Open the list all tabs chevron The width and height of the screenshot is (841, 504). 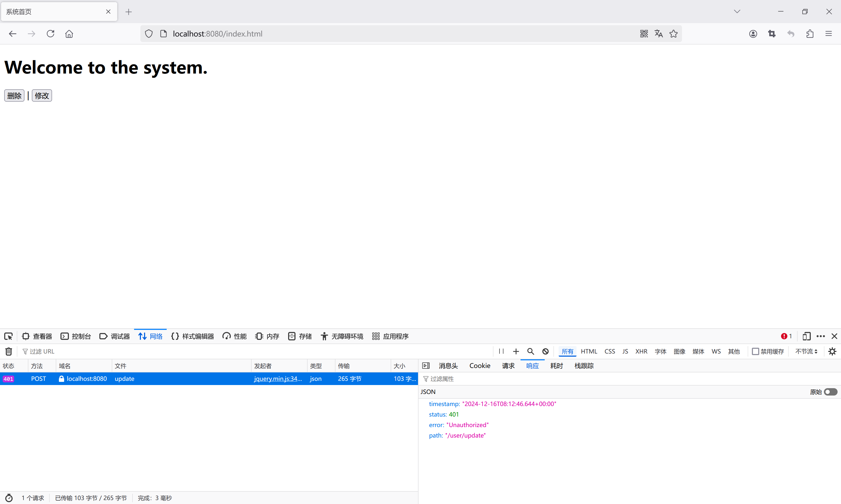[x=737, y=11]
